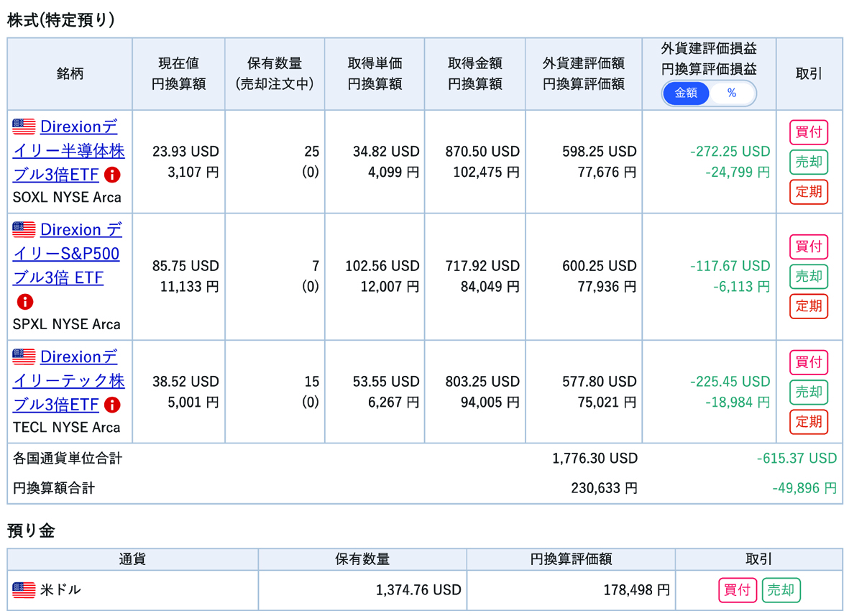Viewport: 849px width, 616px height.
Task: Click the 各国通貨単位合計 label
Action: point(67,459)
